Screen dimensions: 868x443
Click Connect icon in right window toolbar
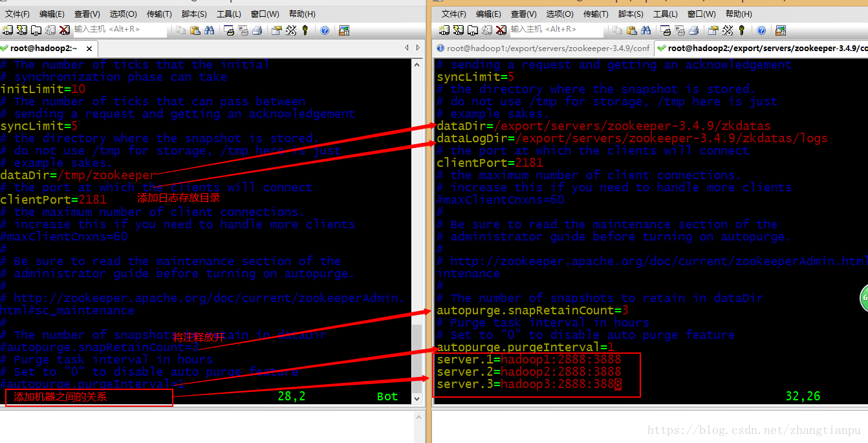[444, 30]
